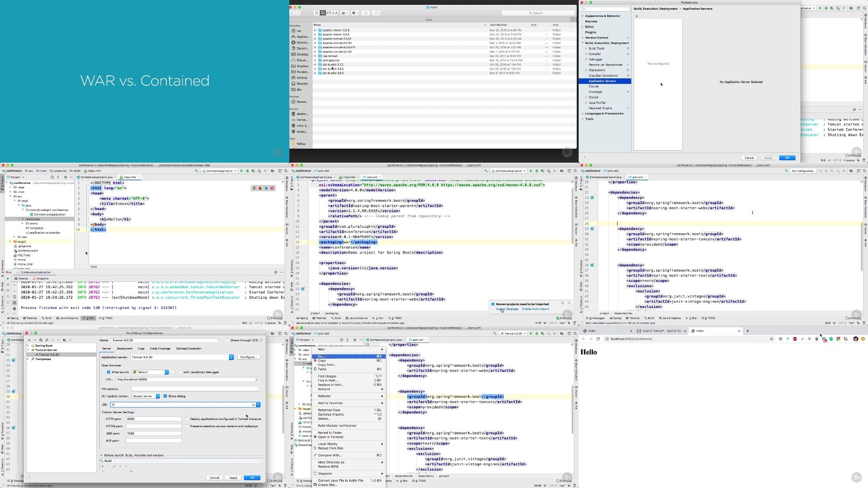Add an application server in Preferences
The width and height of the screenshot is (868, 488).
(637, 16)
